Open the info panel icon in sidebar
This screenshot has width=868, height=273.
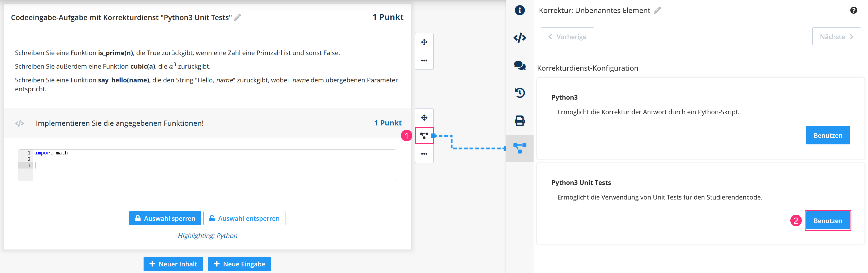pos(520,10)
